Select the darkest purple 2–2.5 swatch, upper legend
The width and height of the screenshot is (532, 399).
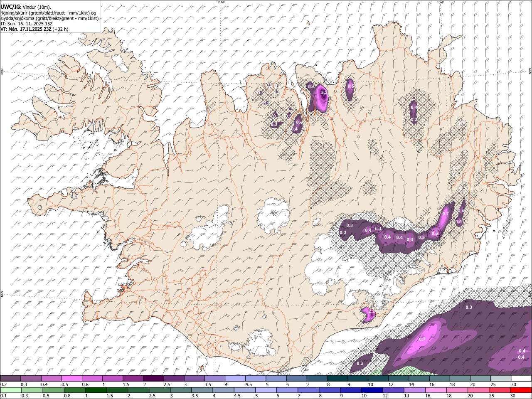tap(153, 379)
